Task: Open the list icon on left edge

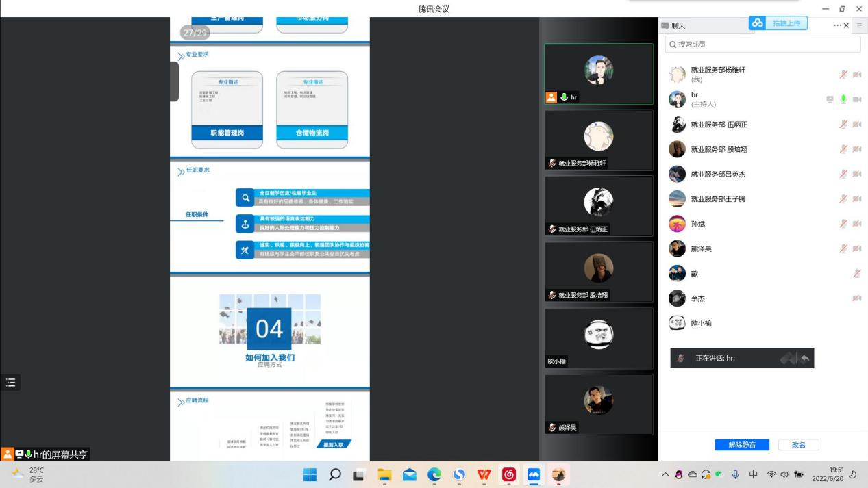Action: (x=10, y=383)
